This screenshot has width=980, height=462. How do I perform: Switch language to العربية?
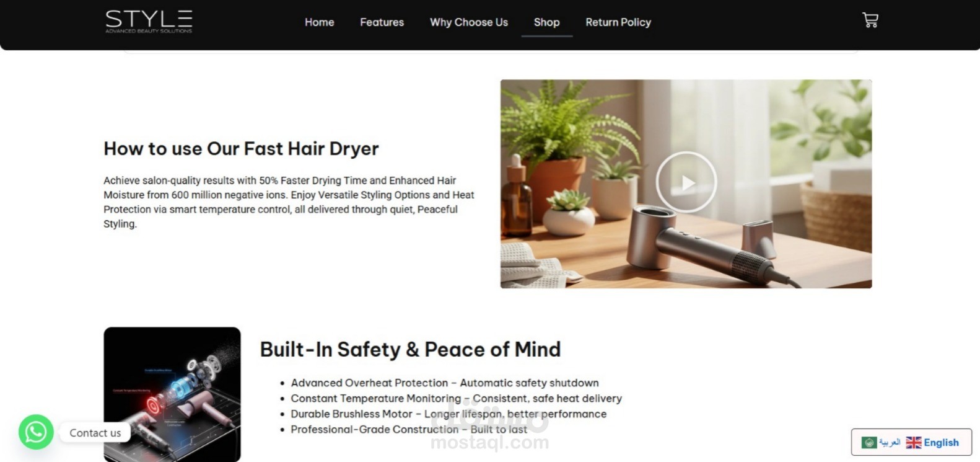pos(890,442)
